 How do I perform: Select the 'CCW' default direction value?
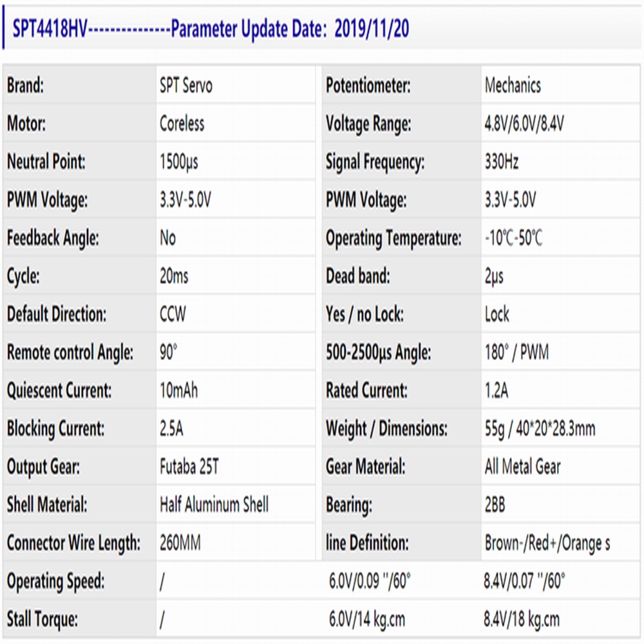pyautogui.click(x=173, y=314)
